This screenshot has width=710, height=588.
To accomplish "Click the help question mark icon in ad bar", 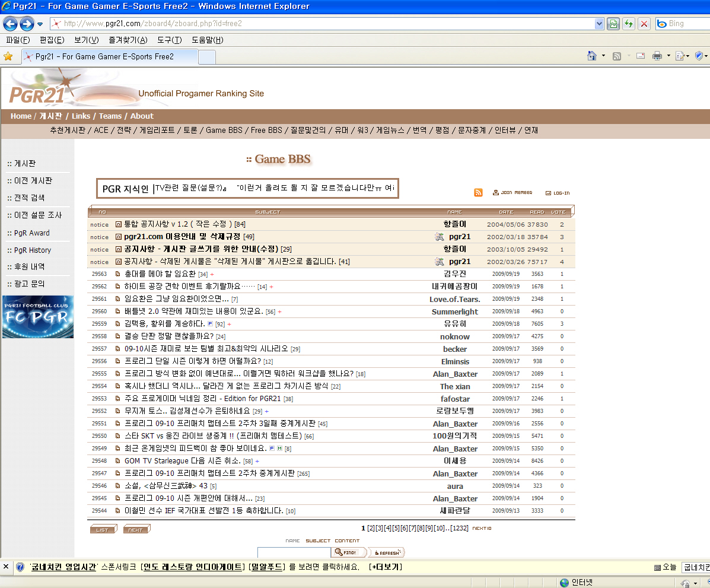I will click(x=20, y=567).
